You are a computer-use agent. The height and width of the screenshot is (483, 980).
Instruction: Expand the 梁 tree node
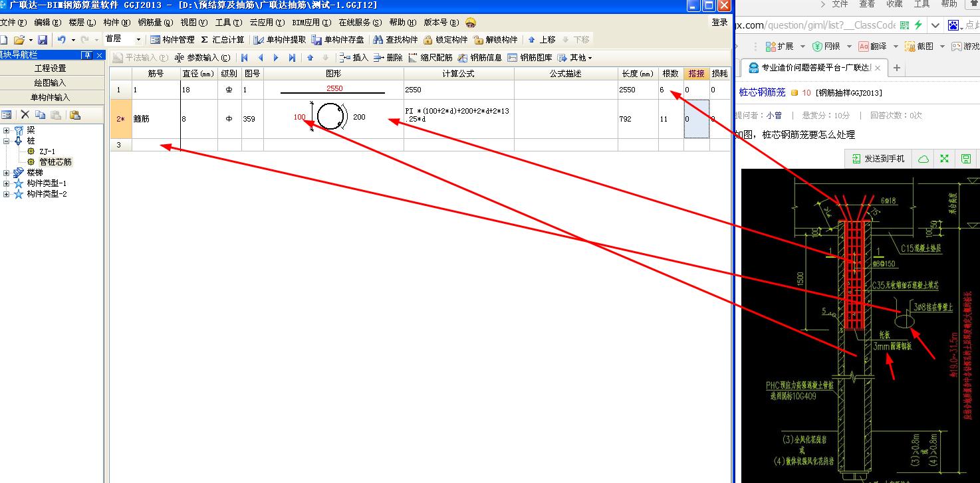(7, 130)
